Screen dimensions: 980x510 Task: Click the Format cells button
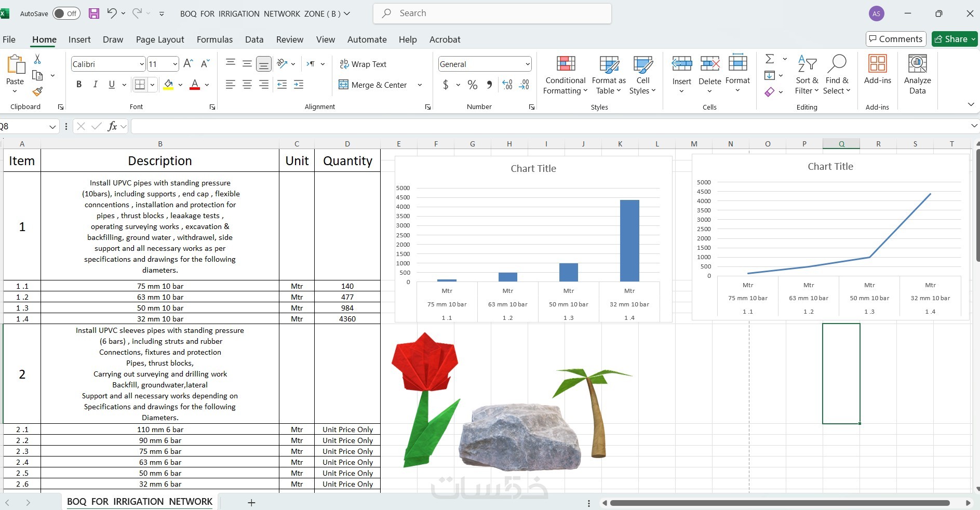tap(737, 75)
